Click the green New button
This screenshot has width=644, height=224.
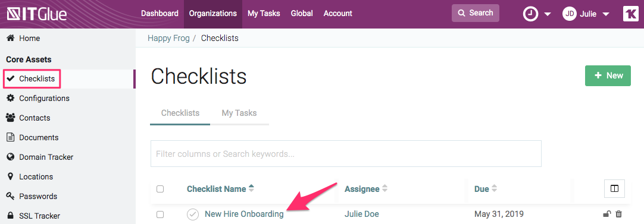click(608, 75)
